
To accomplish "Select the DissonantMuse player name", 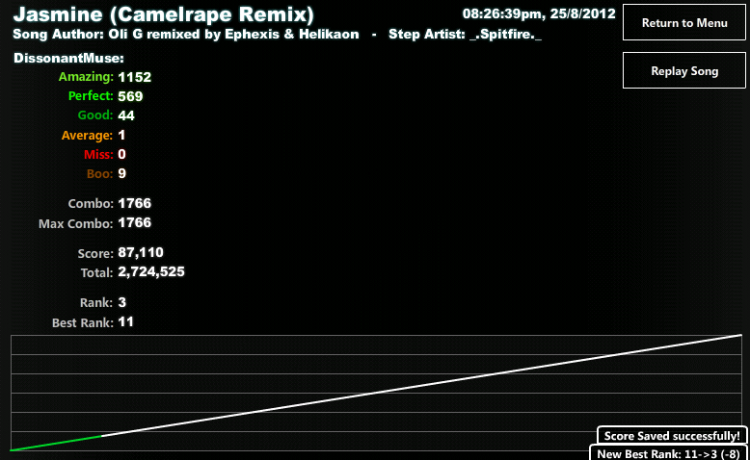I will click(x=69, y=59).
